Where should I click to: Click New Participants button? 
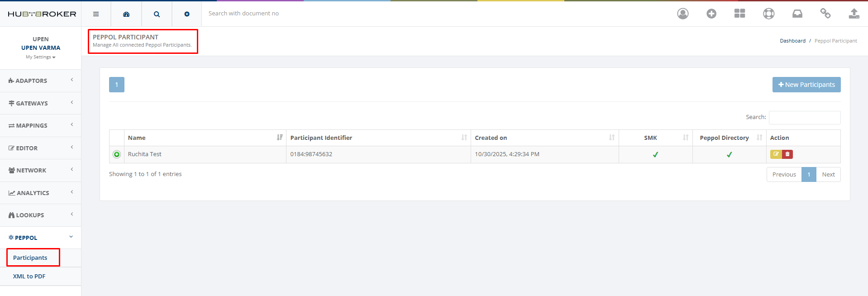806,85
